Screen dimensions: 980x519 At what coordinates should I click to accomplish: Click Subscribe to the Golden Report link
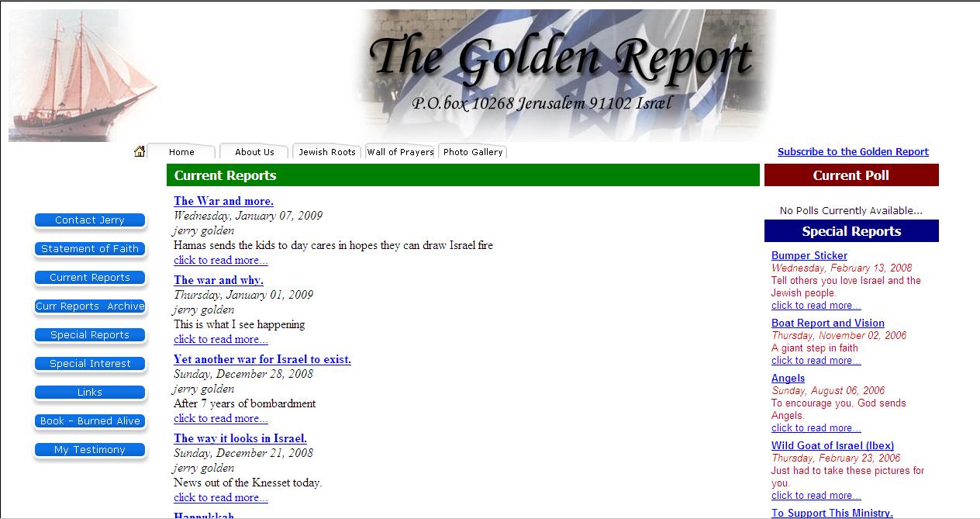coord(853,152)
